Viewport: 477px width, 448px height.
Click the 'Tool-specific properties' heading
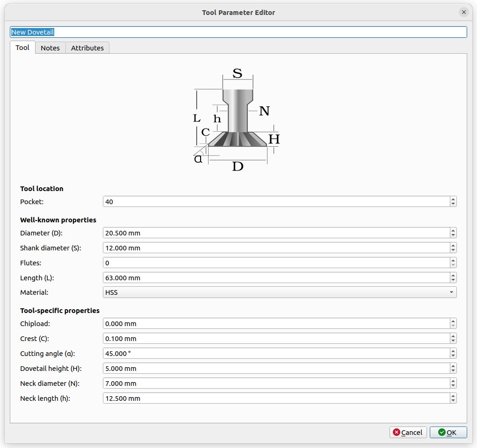point(60,311)
